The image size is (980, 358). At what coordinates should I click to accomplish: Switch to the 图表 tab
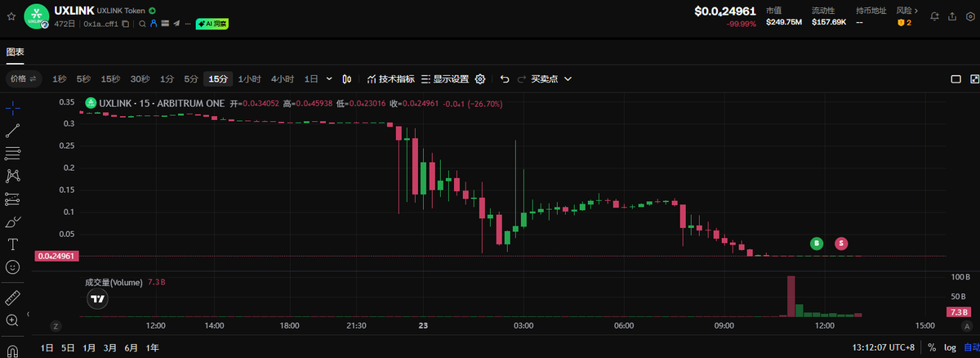(x=15, y=52)
